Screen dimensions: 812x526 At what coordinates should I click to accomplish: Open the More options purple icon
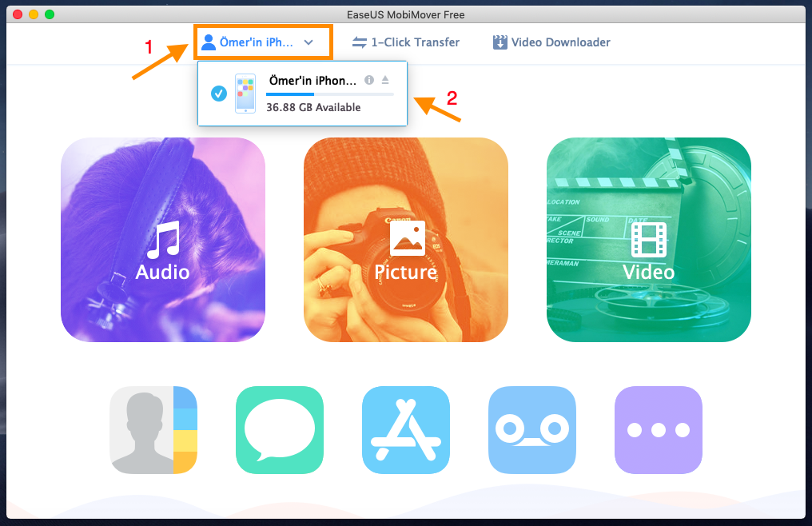pyautogui.click(x=658, y=430)
